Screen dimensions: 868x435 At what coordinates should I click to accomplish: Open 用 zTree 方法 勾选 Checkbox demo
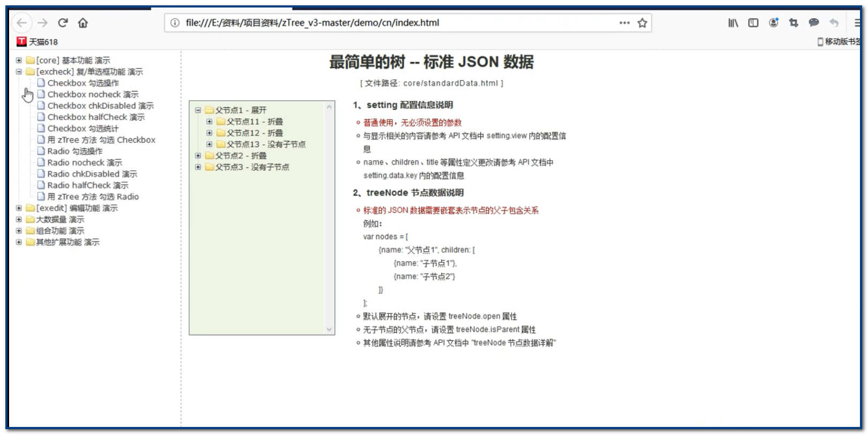[101, 140]
